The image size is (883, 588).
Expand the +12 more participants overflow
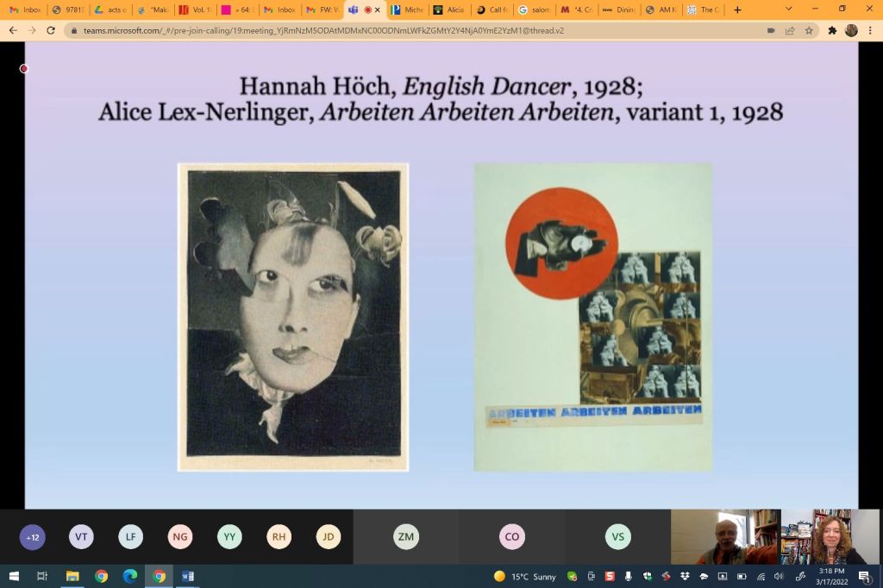(33, 537)
